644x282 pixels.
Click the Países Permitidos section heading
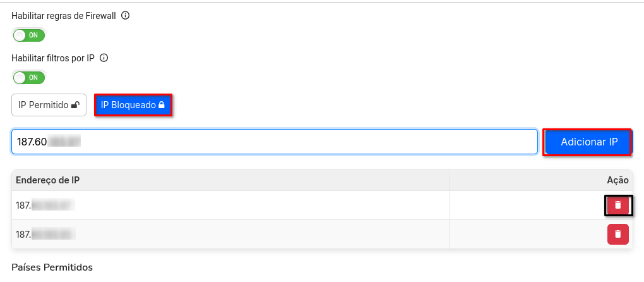(52, 267)
